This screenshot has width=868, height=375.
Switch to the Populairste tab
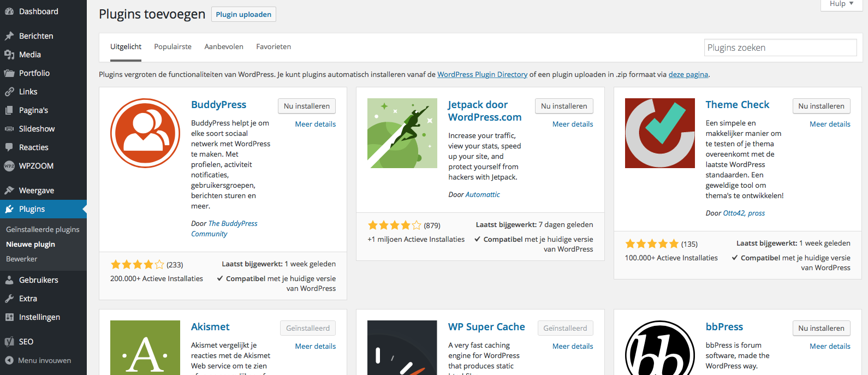pos(173,47)
